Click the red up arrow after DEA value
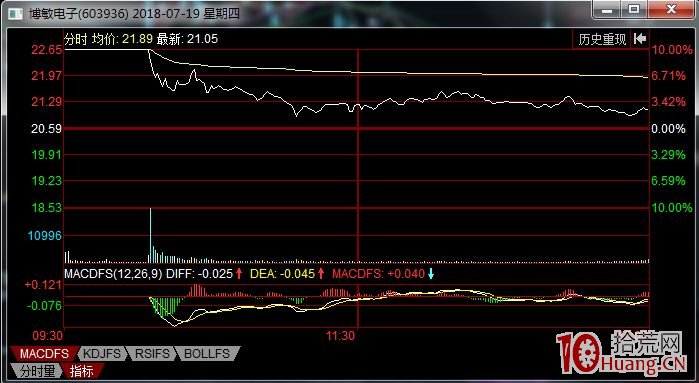Viewport: 699px width, 383px height. 321,274
